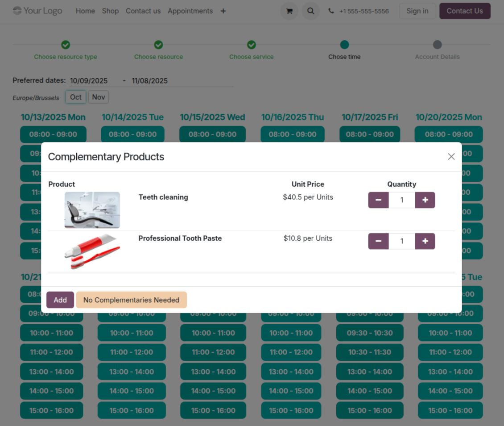Switch to the Nov month tab
Viewport: 504px width, 426px height.
click(98, 97)
